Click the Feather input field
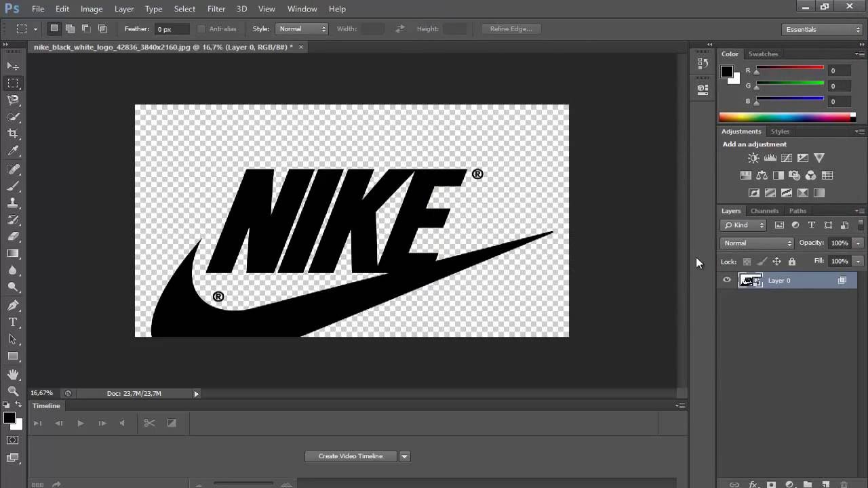Viewport: 868px width, 488px height. [170, 29]
